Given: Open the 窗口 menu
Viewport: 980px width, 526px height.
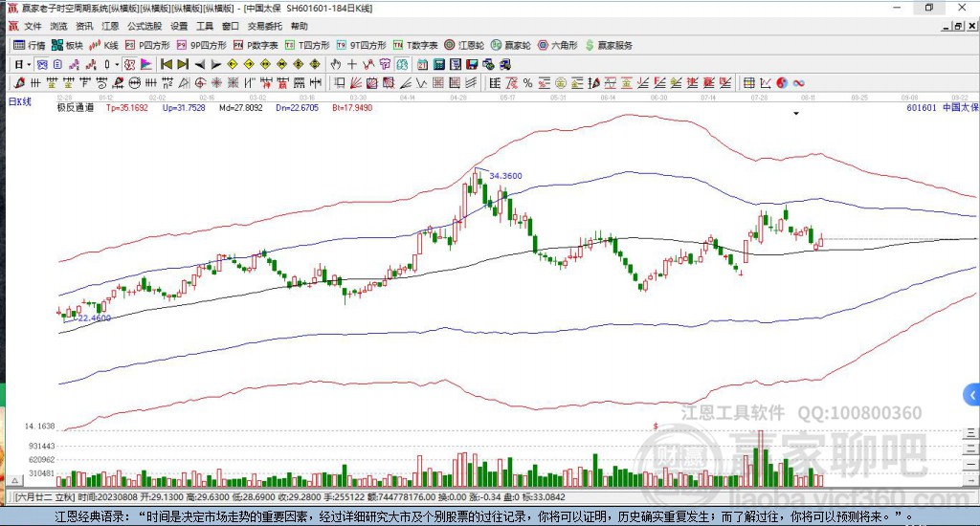Looking at the screenshot, I should [231, 26].
